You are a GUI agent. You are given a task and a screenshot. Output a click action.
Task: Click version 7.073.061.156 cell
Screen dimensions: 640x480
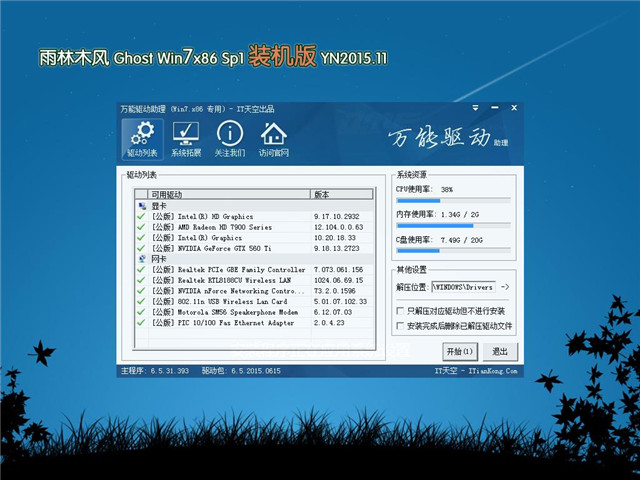point(338,269)
